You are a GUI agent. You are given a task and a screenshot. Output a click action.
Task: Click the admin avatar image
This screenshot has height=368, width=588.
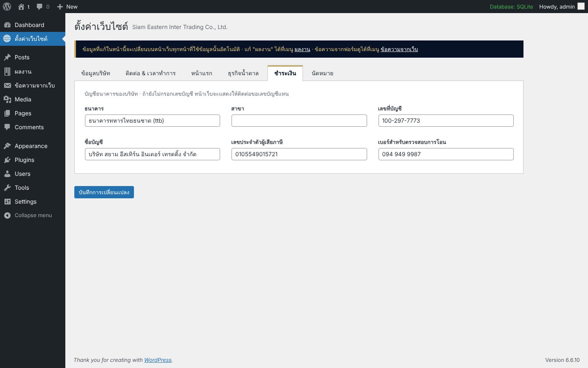(581, 6)
